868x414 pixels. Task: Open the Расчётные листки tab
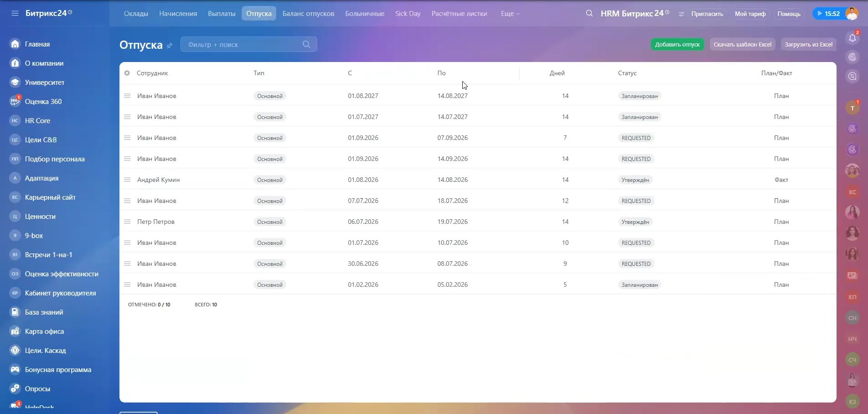tap(460, 14)
